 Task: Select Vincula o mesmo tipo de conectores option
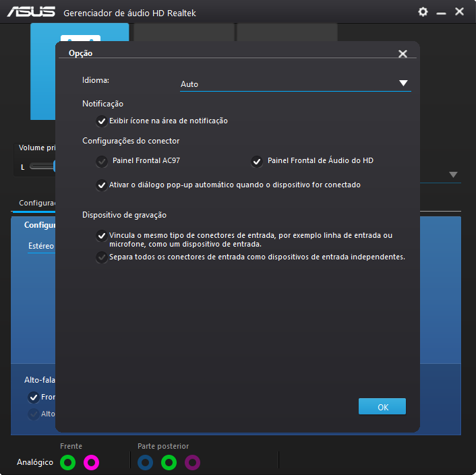(x=102, y=236)
